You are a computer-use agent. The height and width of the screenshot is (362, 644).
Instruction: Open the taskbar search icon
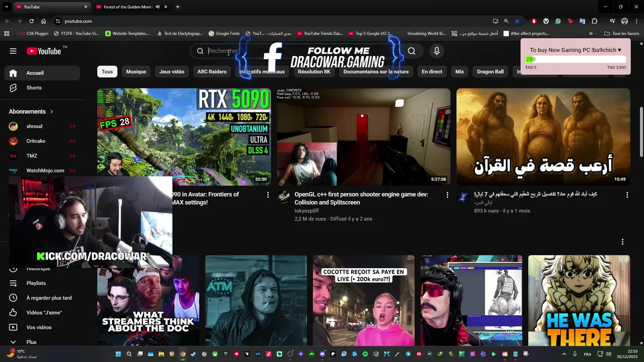coord(129,354)
